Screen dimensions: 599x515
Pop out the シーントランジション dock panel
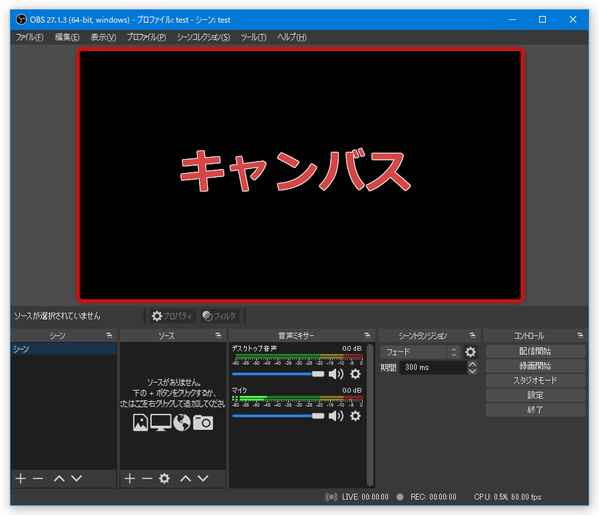tap(473, 335)
